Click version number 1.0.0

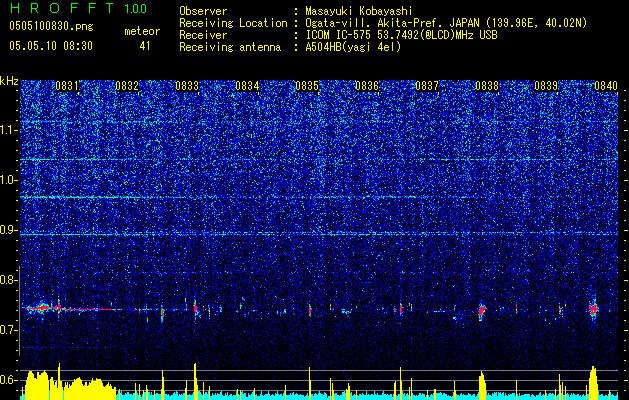coord(136,9)
